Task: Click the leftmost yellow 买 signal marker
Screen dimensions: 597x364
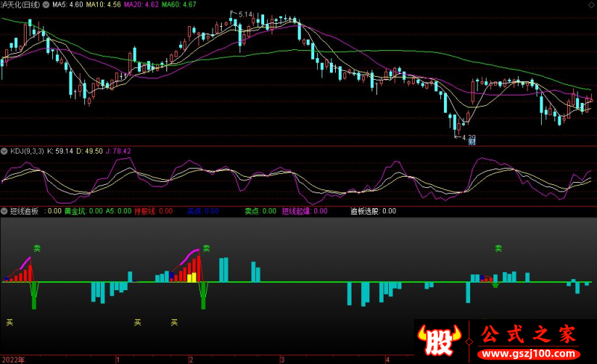Action: (x=10, y=323)
